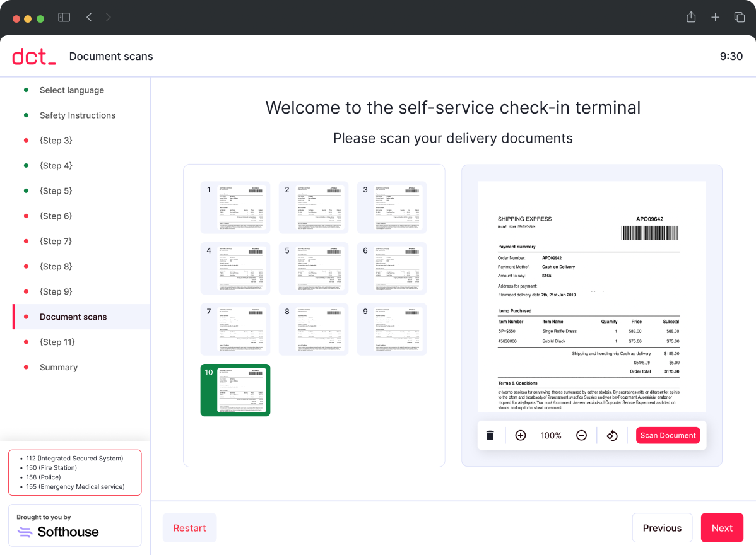Click the red status indicator next to Summary
This screenshot has width=756, height=555.
coord(26,367)
